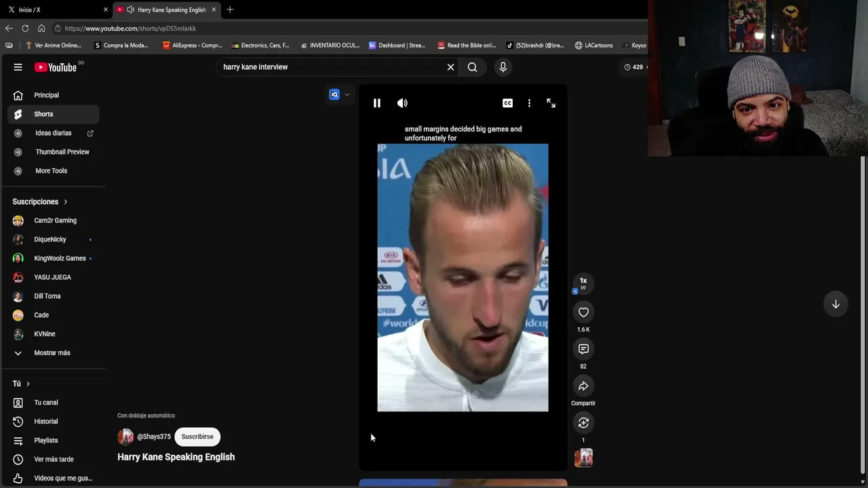
Task: Open Tu canal in the sidebar
Action: pyautogui.click(x=53, y=403)
